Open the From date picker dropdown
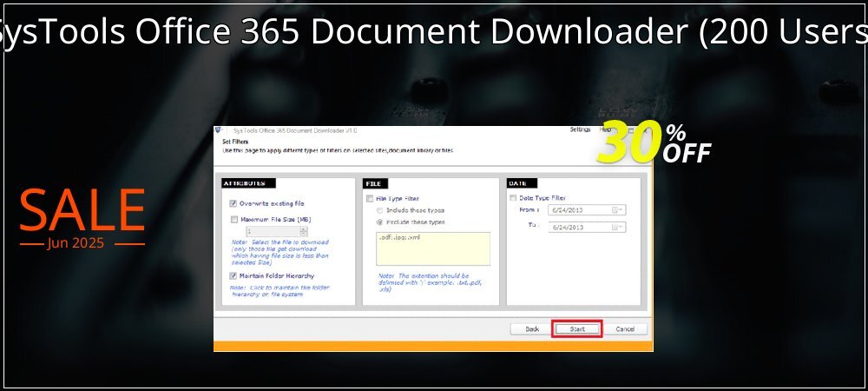This screenshot has height=391, width=868. [618, 210]
